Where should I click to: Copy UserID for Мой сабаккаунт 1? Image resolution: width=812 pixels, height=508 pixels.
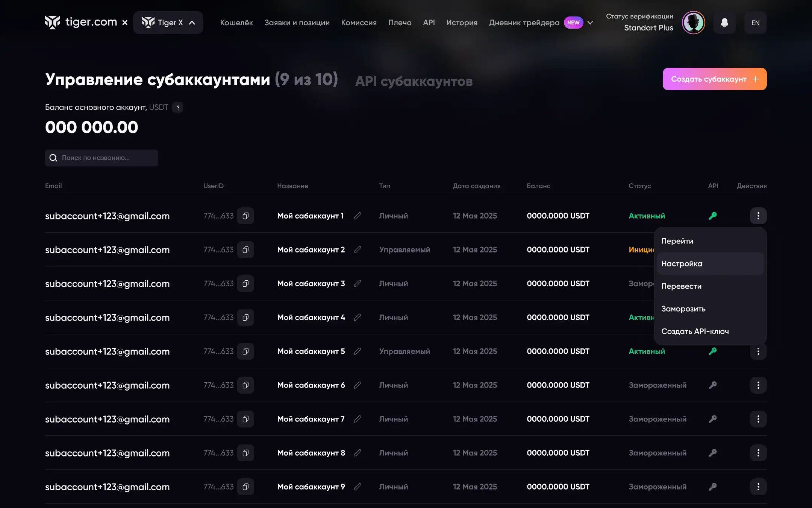(x=245, y=216)
